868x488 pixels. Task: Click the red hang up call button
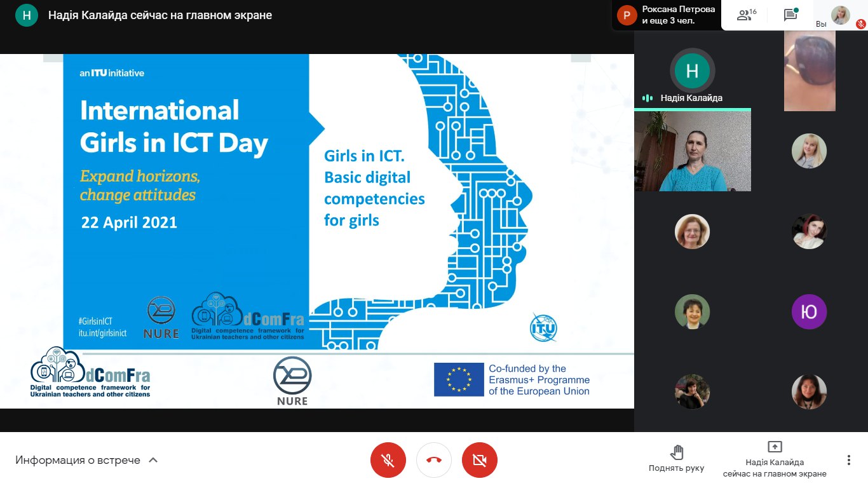pyautogui.click(x=434, y=460)
